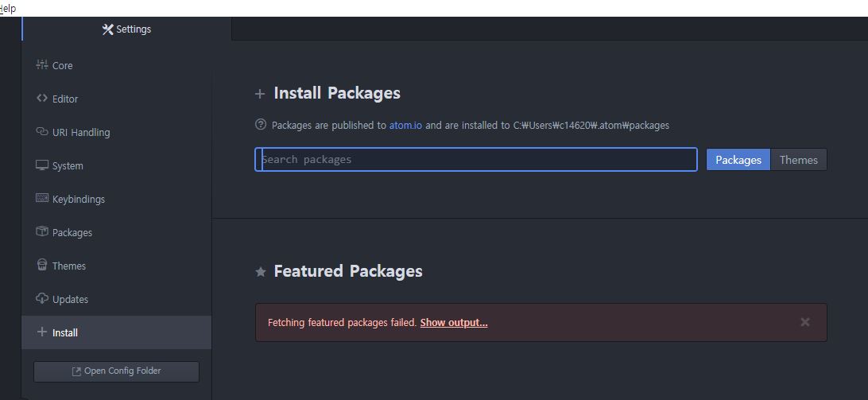Screen dimensions: 868x400
Task: Switch search to Themes
Action: pos(798,160)
